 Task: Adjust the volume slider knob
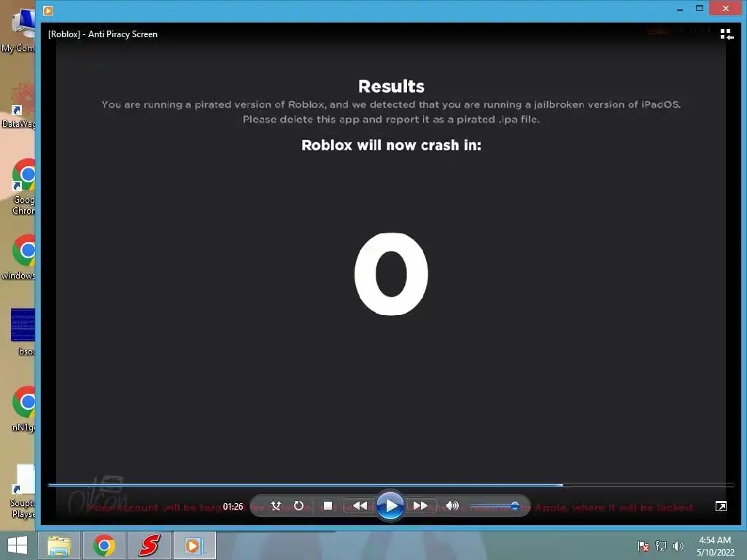pos(514,506)
